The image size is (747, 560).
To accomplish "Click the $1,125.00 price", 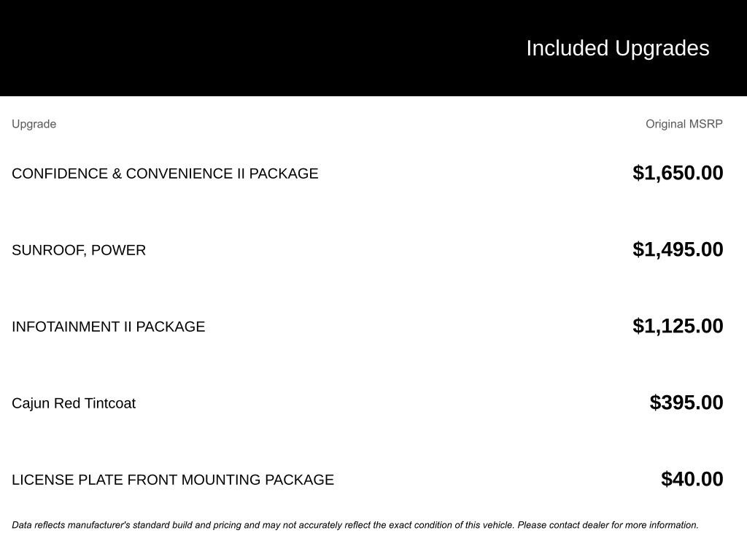I will (x=678, y=326).
